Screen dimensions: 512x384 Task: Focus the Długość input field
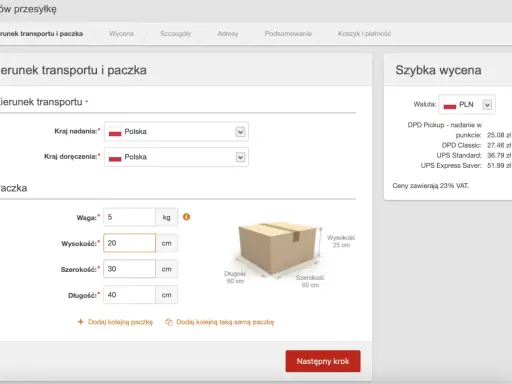[x=129, y=295]
